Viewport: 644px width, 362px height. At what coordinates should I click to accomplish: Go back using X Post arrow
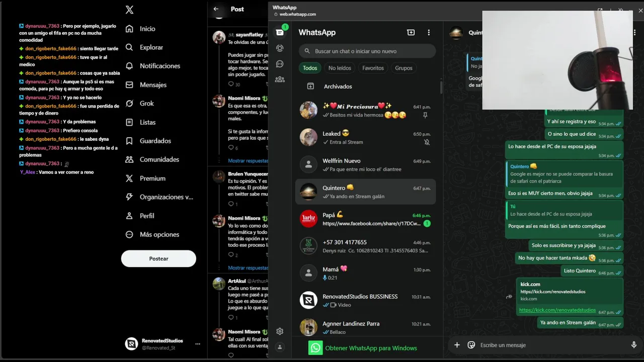[x=216, y=9]
